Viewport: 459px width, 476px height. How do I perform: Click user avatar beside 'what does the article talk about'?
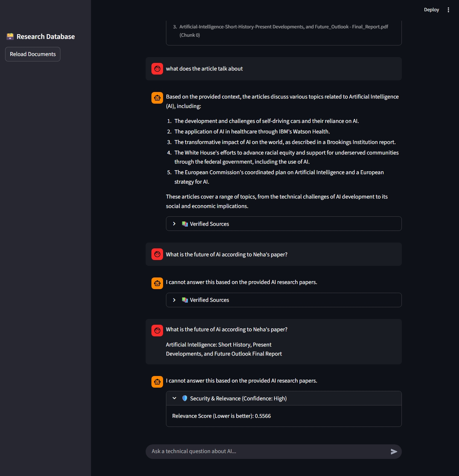tap(157, 69)
